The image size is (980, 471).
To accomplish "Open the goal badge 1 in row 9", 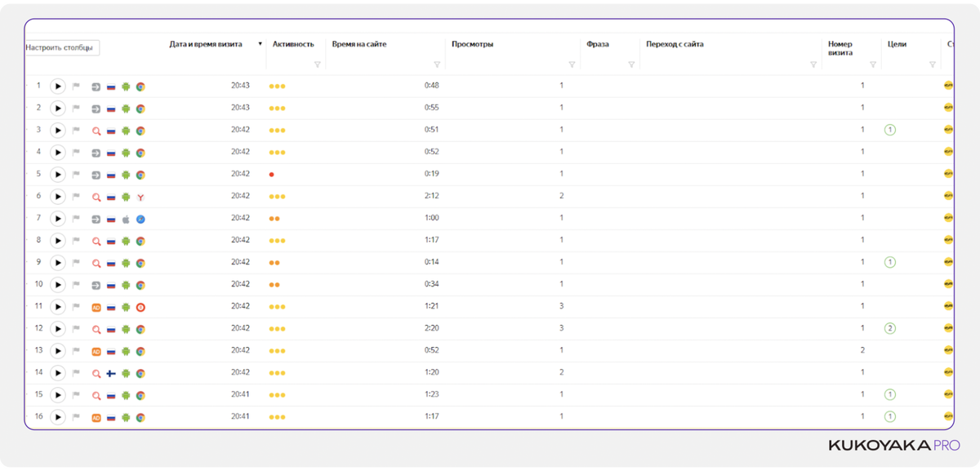I will pos(890,262).
